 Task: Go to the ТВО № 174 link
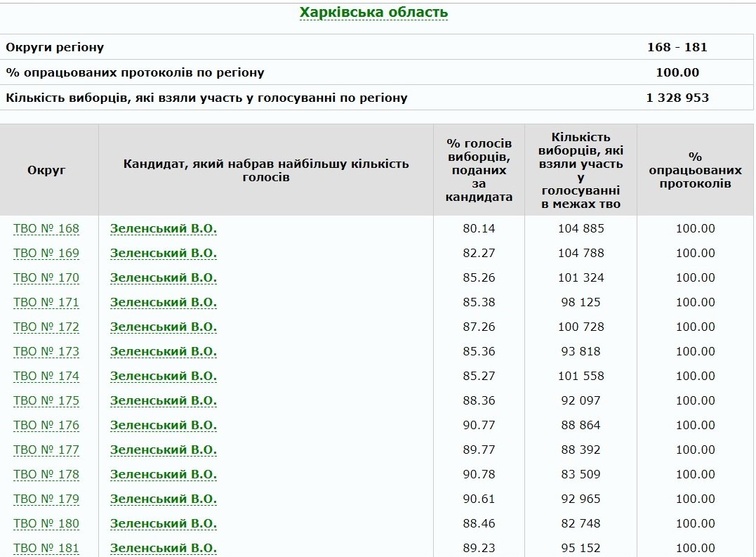click(46, 376)
